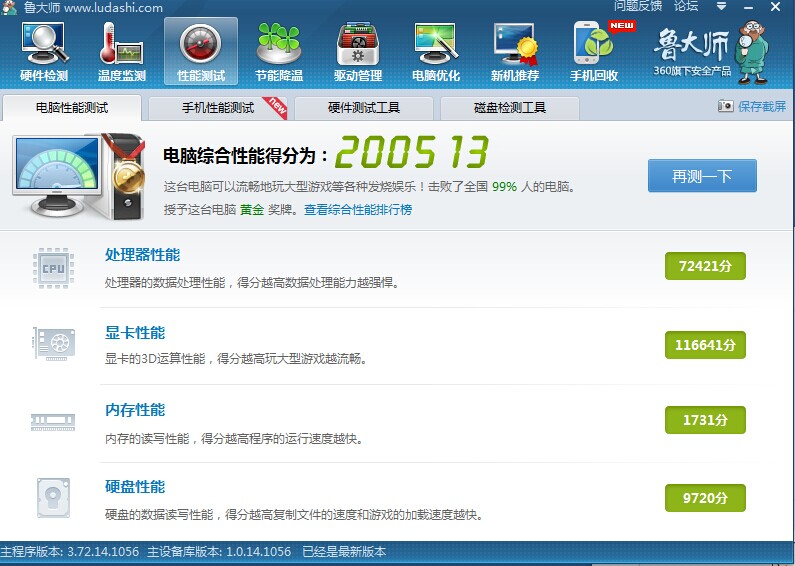Click the 主设备库版本: 1.0.14.1056 status entry
The image size is (795, 566).
click(x=219, y=551)
